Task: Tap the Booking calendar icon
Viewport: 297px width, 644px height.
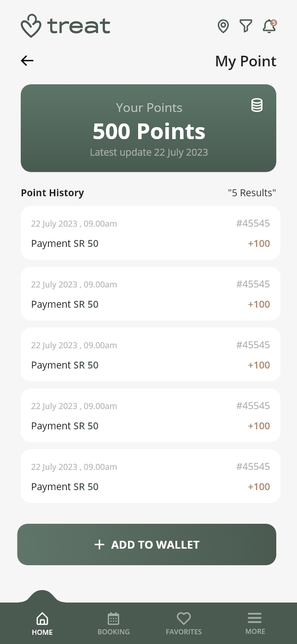Action: (x=113, y=618)
